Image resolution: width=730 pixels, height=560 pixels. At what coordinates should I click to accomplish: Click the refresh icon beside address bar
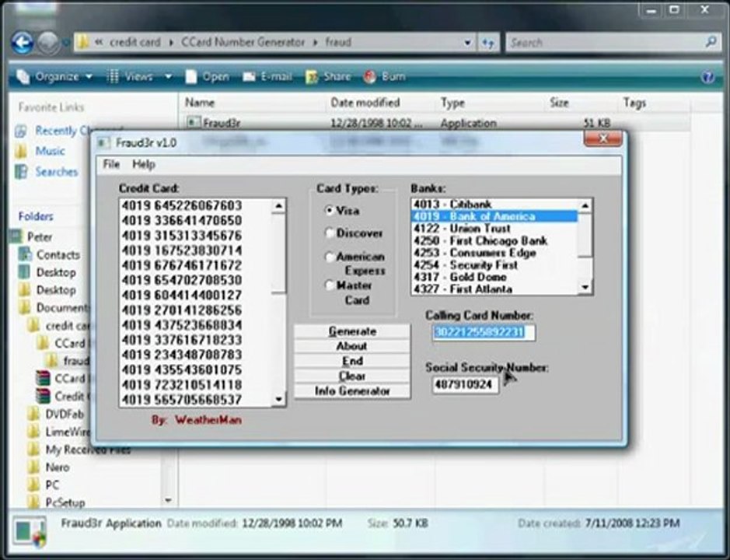point(488,43)
